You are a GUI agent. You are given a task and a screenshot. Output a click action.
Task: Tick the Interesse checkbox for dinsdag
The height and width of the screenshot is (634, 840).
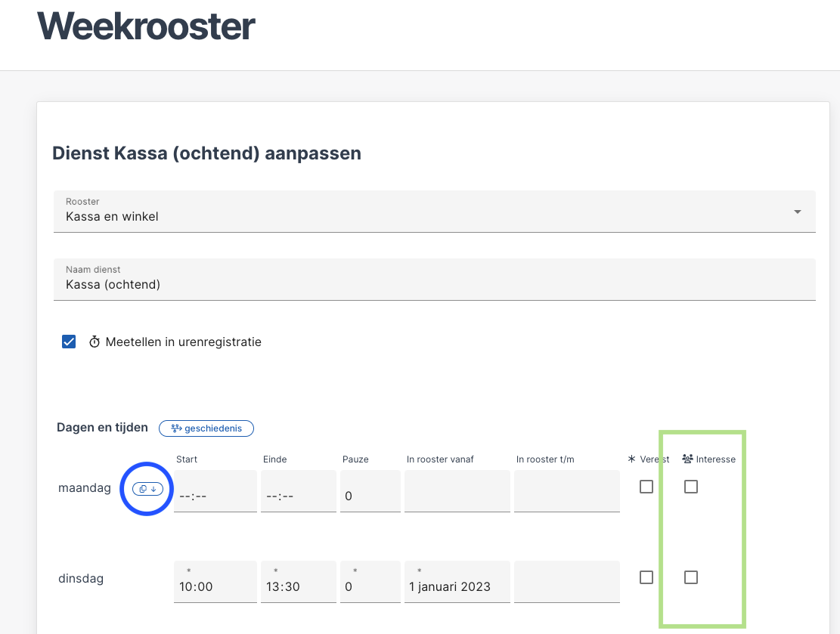click(x=691, y=577)
